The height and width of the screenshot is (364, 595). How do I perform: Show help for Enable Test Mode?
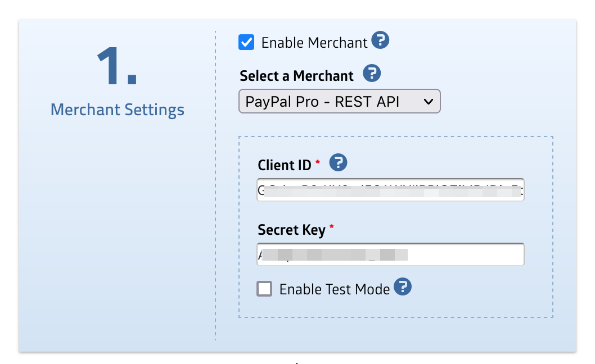[403, 288]
